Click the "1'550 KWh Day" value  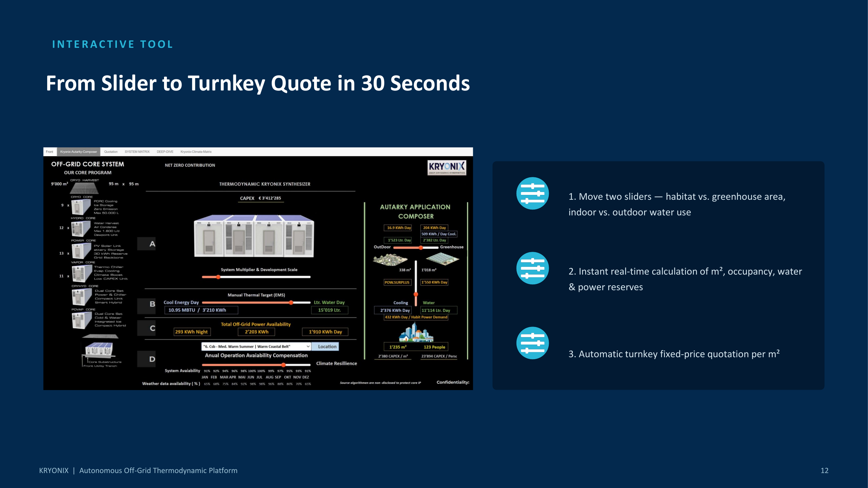point(434,282)
